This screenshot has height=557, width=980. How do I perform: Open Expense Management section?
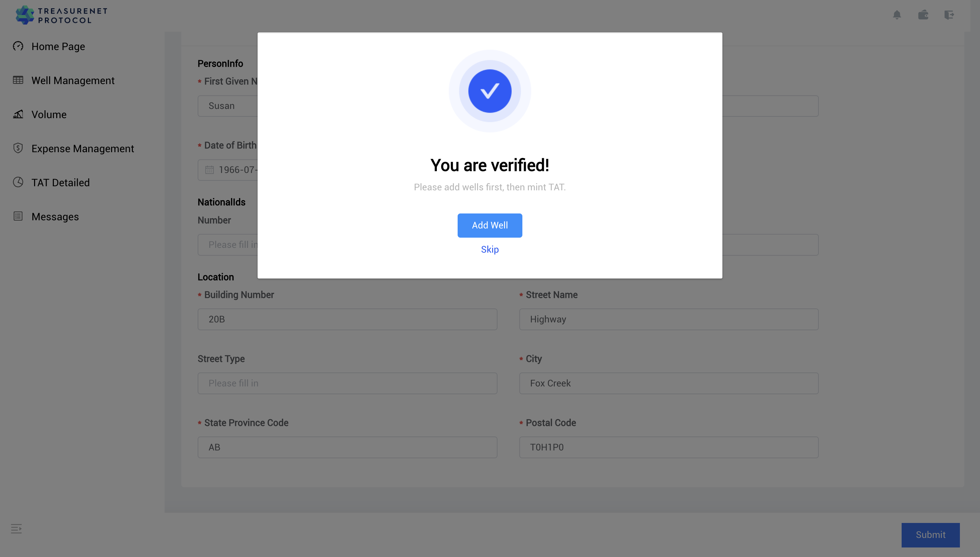pos(82,148)
